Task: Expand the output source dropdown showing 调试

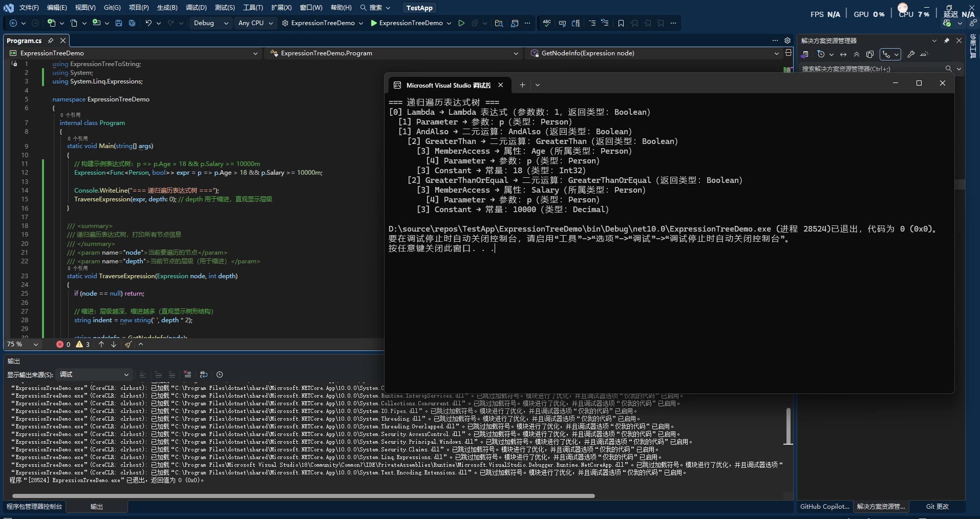Action: [94, 375]
